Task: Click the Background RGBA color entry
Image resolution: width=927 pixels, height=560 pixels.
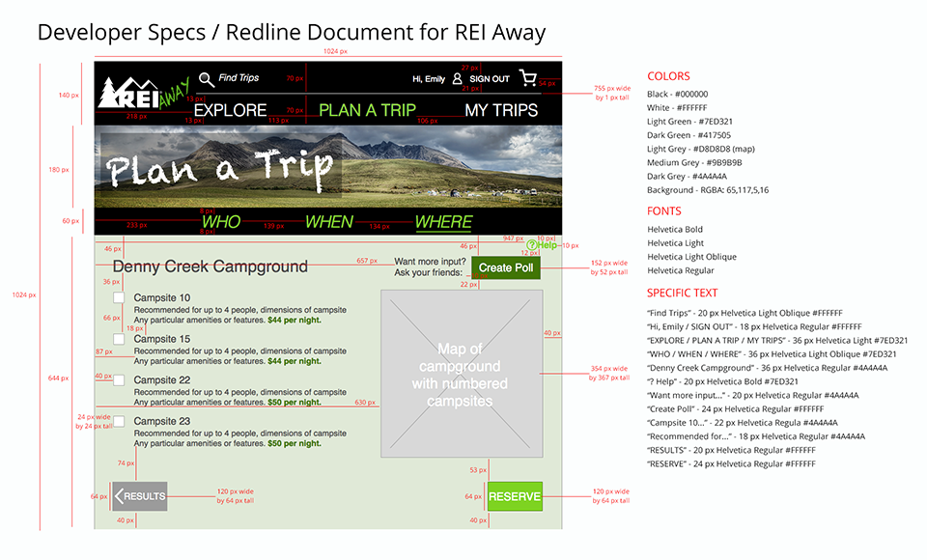Action: [708, 190]
